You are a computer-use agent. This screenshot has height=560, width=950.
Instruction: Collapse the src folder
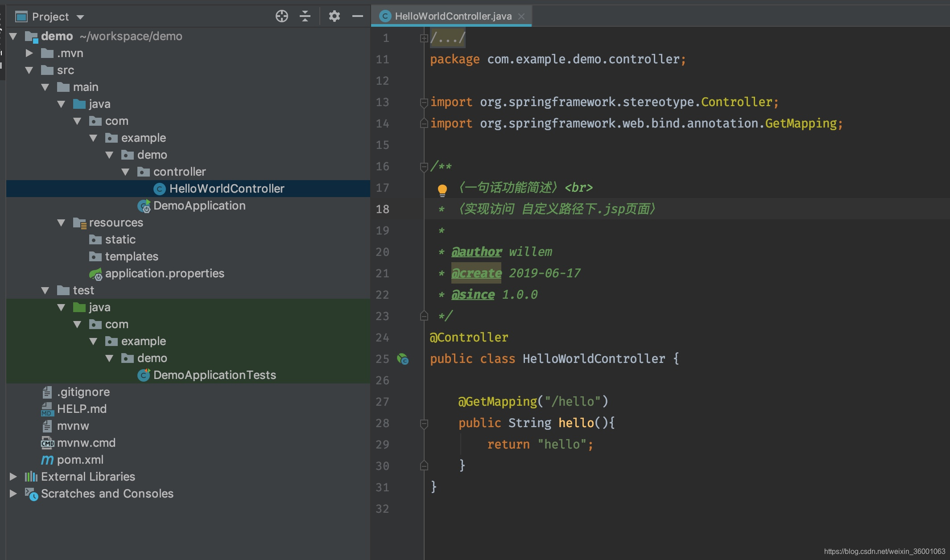click(x=29, y=70)
